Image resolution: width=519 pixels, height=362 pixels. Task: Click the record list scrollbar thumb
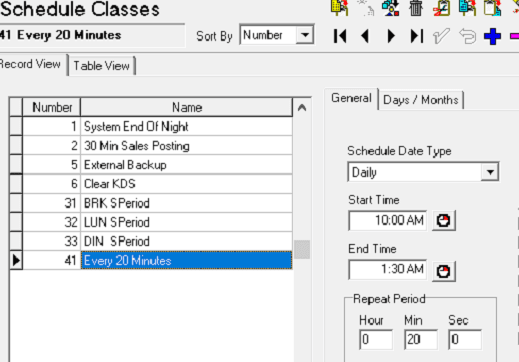302,249
